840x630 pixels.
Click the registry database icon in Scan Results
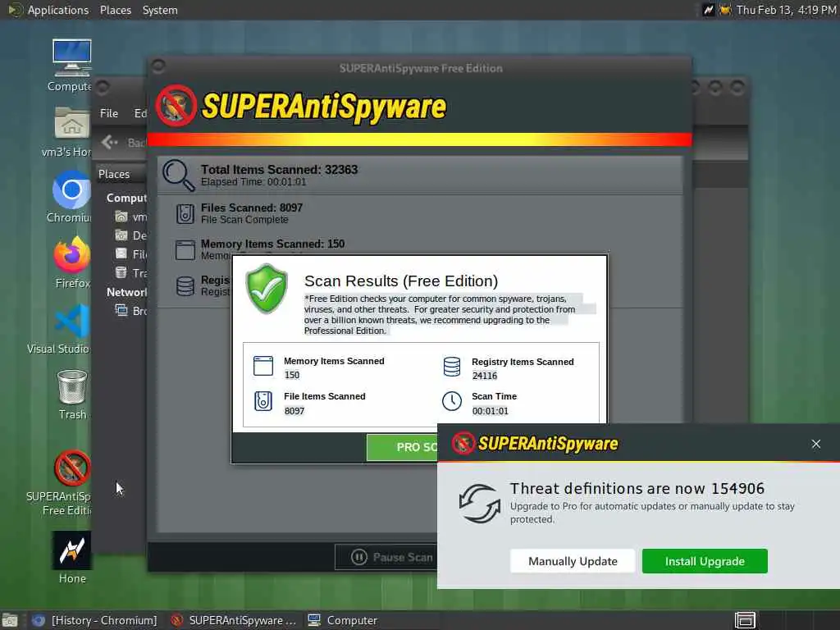coord(452,367)
